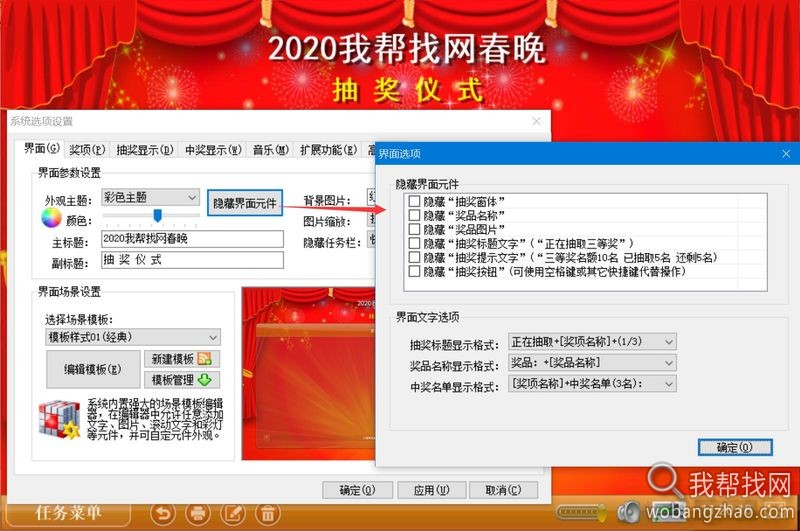Open the 外观主题 彩色主题 dropdown
Image resolution: width=800 pixels, height=531 pixels.
[x=151, y=197]
